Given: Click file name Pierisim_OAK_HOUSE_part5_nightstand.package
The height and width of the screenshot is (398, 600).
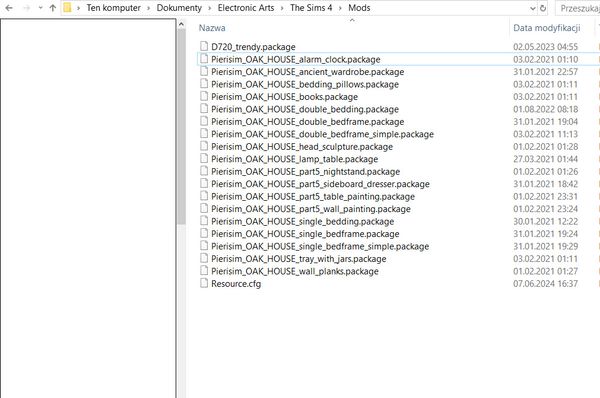Looking at the screenshot, I should click(306, 171).
